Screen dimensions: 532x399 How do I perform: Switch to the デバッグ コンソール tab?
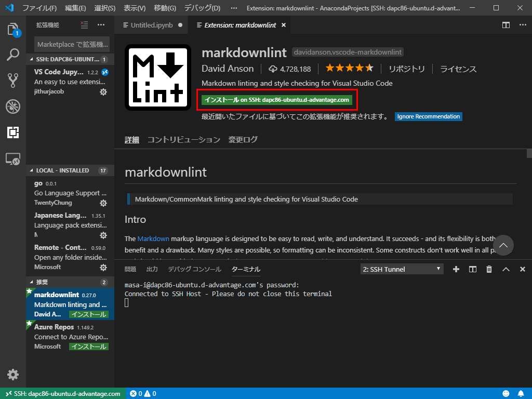tap(194, 269)
